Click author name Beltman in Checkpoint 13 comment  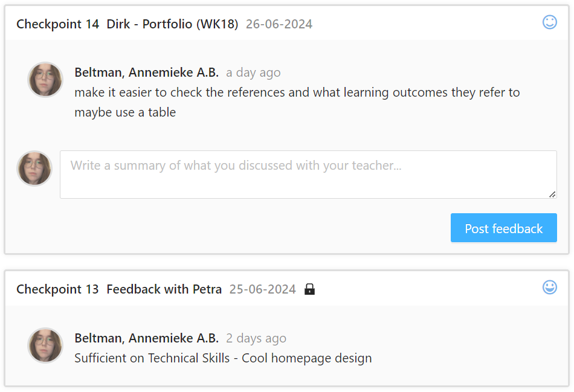click(x=146, y=338)
